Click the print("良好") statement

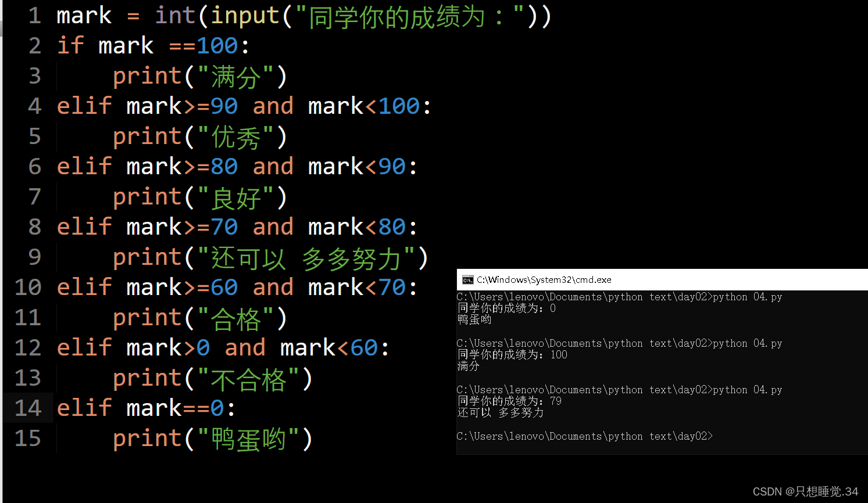[200, 197]
